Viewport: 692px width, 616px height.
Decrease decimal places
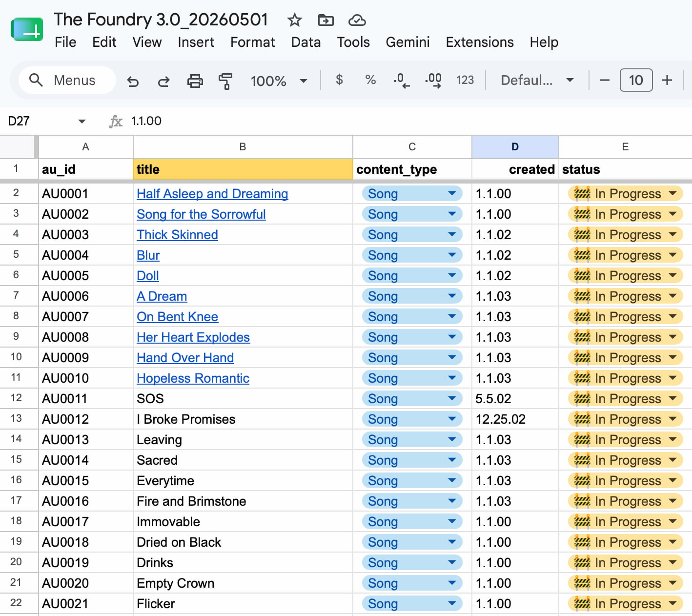[402, 80]
